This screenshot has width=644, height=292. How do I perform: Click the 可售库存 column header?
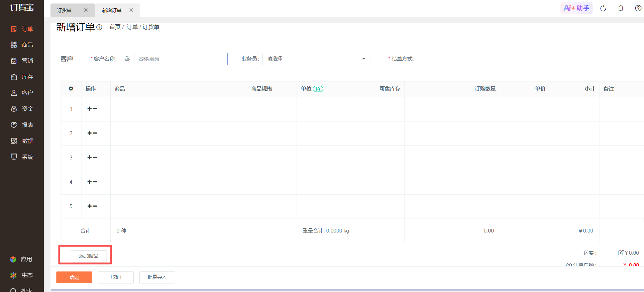380,89
